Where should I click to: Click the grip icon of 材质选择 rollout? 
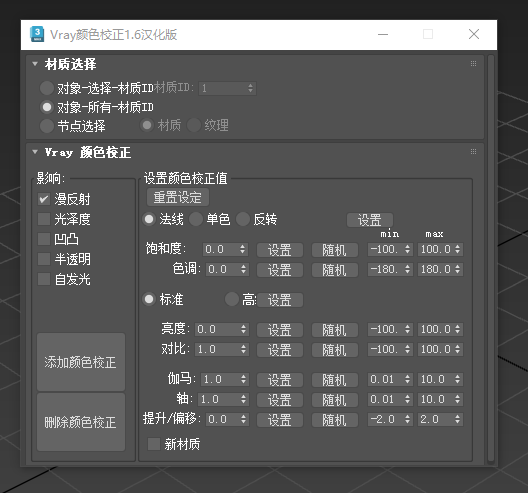click(473, 64)
